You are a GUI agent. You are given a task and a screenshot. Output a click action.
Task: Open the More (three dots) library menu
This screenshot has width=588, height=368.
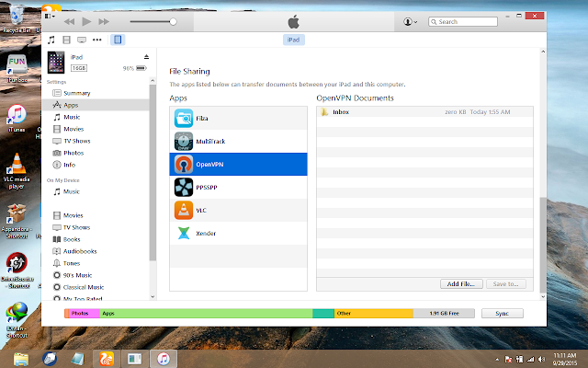tap(97, 40)
